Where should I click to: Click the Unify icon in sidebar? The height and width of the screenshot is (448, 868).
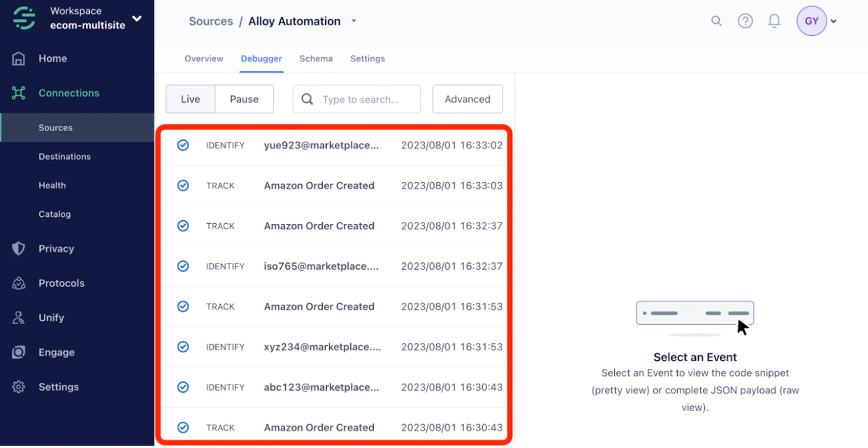19,318
